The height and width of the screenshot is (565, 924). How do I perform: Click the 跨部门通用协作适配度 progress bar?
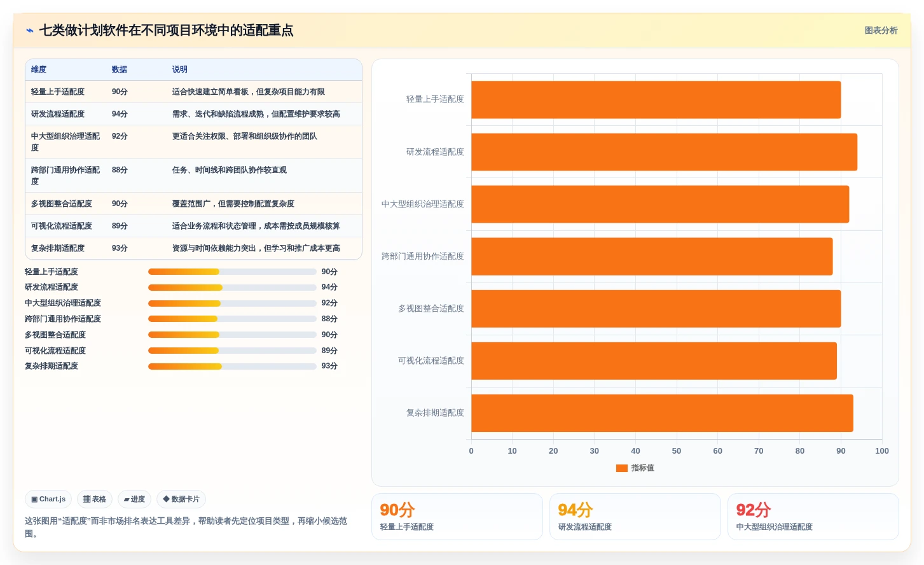[232, 319]
